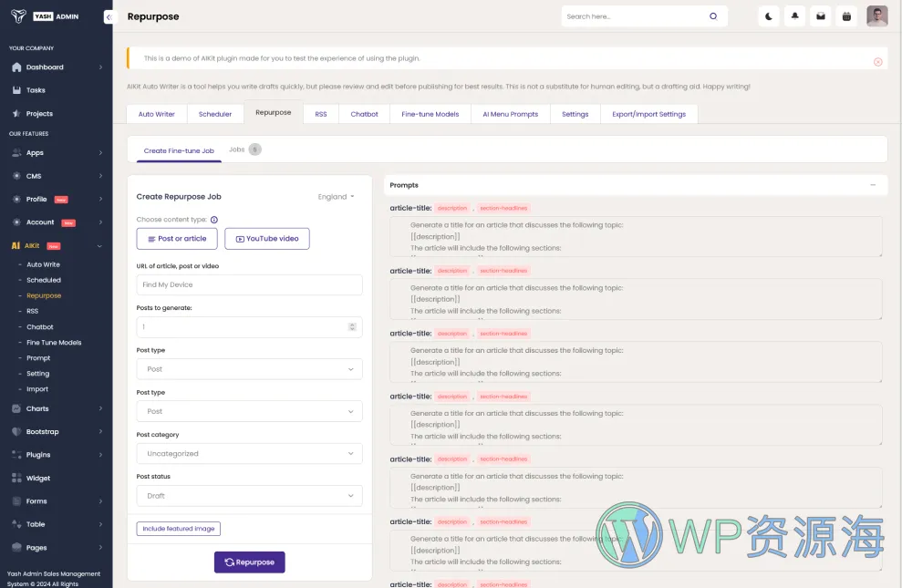Open Prompt in AIKit submenu
The width and height of the screenshot is (902, 588).
tap(38, 357)
